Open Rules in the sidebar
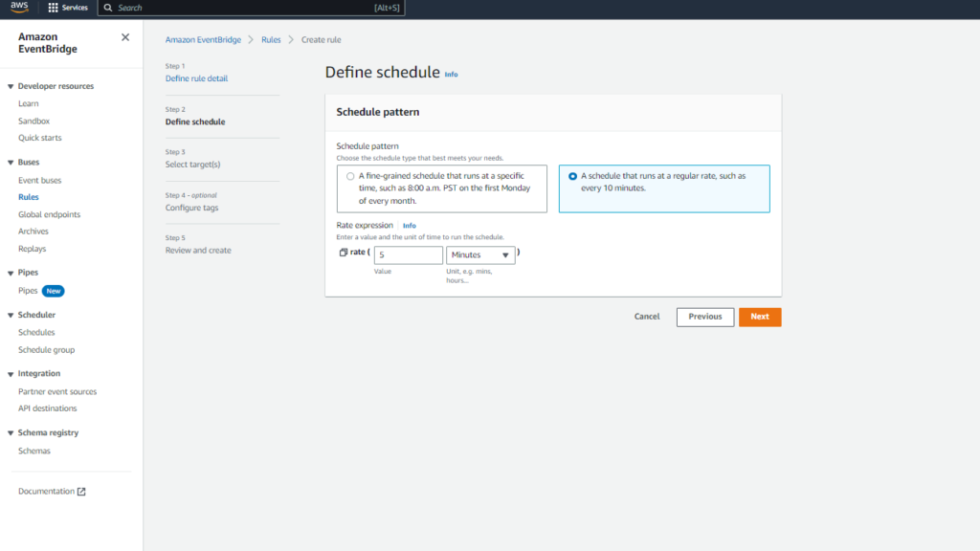Screen dimensions: 980x551 pyautogui.click(x=28, y=197)
